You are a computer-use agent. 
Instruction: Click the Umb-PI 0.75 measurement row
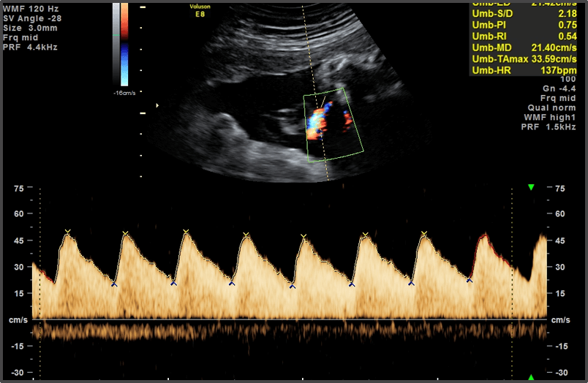click(524, 25)
